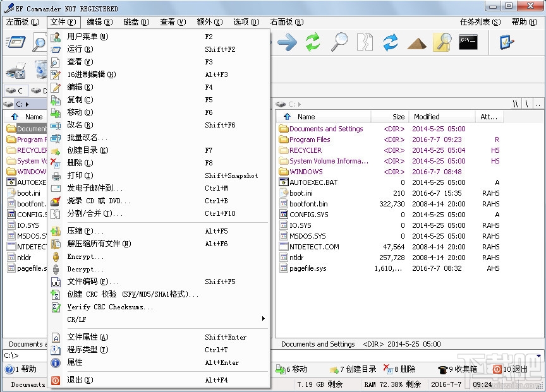The height and width of the screenshot is (392, 546).
Task: Click the monitor icon at the top-left sidebar
Action: click(16, 42)
